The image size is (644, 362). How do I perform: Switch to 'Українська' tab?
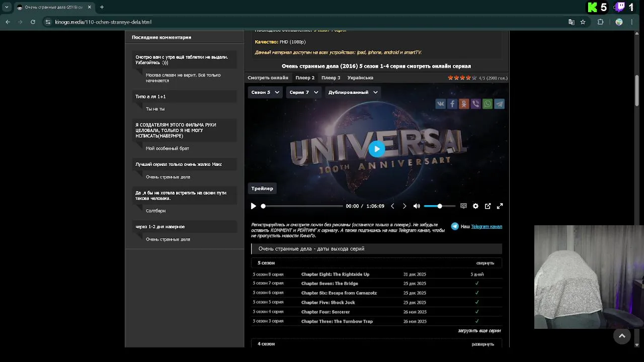click(360, 78)
